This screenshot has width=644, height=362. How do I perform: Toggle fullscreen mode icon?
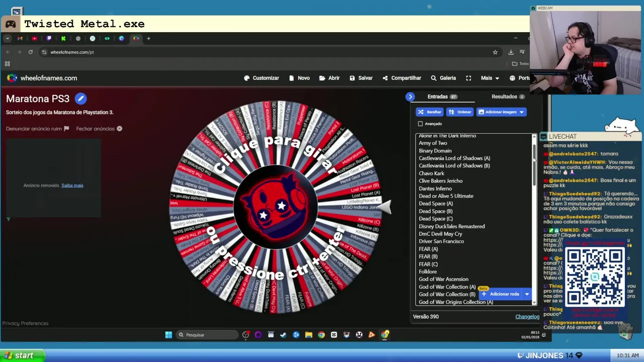coord(468,78)
